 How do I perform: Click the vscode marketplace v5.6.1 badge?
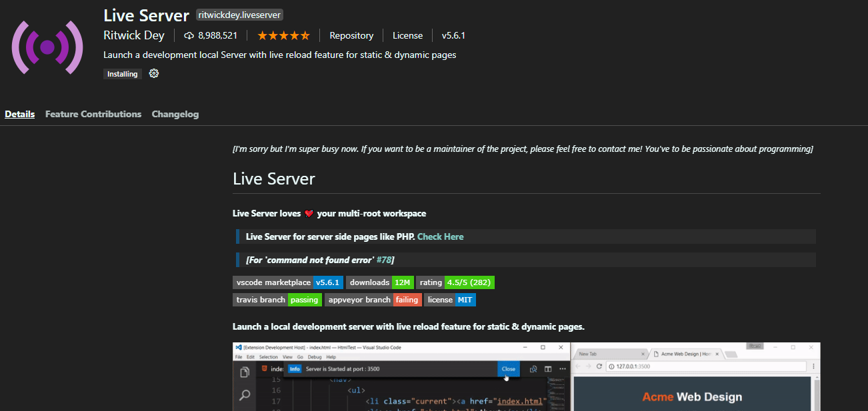click(x=288, y=282)
